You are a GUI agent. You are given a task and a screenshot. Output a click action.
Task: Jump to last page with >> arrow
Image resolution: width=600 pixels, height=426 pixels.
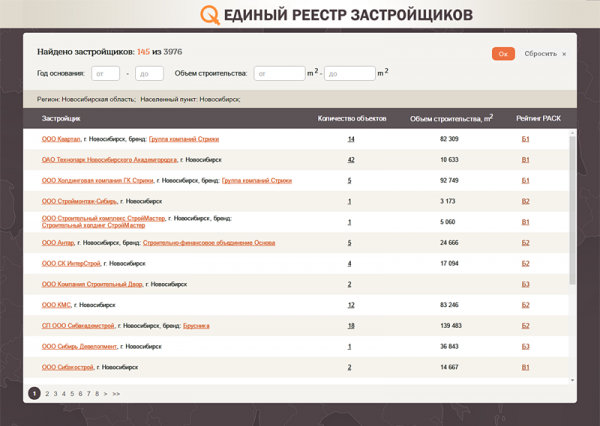pyautogui.click(x=116, y=393)
